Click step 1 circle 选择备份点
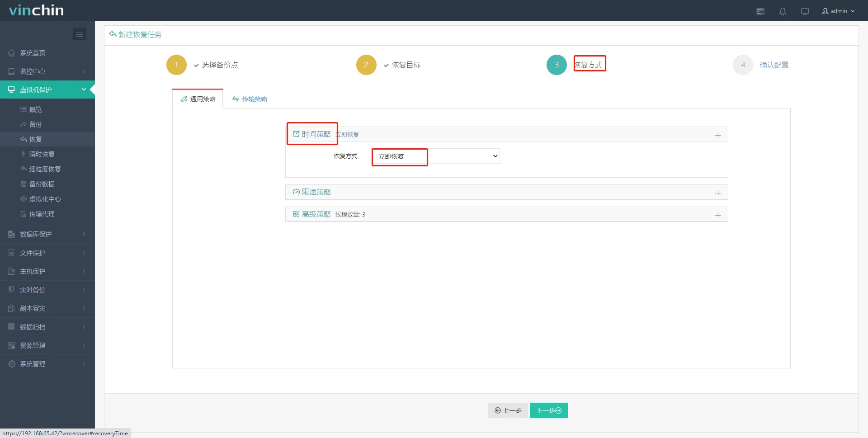This screenshot has height=438, width=868. click(176, 65)
